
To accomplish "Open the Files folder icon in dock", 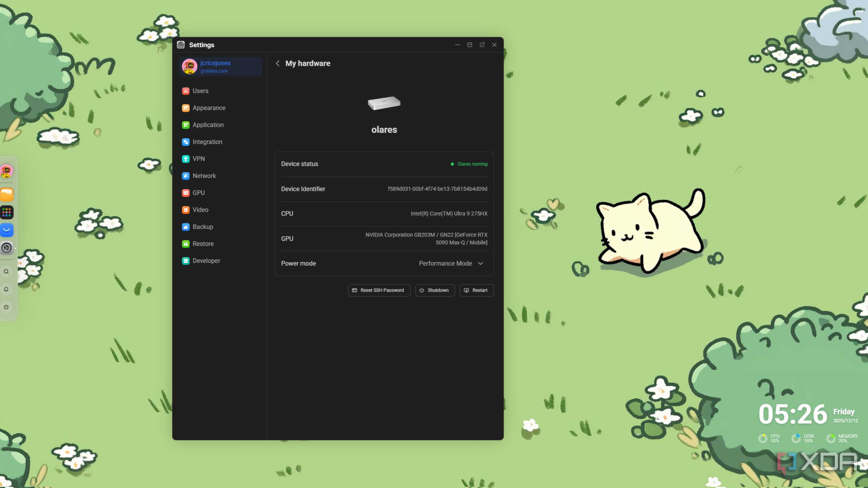I will [x=7, y=195].
